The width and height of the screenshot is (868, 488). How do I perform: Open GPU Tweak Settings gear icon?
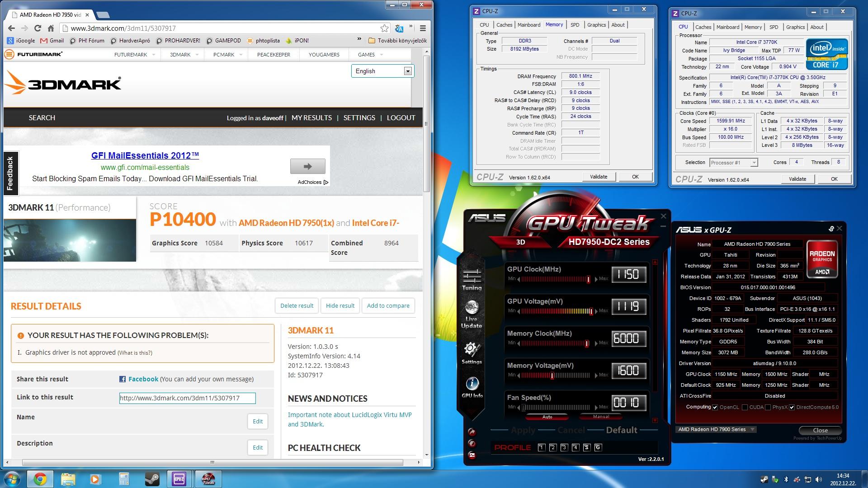[x=472, y=349]
